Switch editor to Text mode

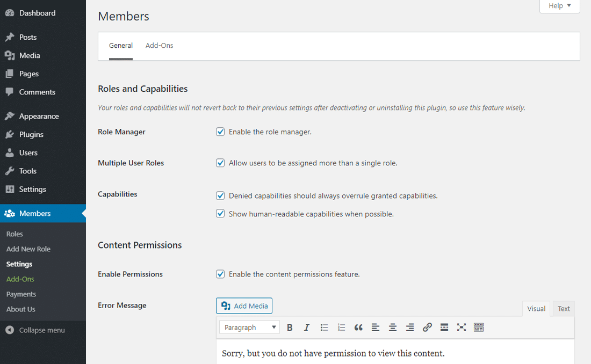[563, 308]
